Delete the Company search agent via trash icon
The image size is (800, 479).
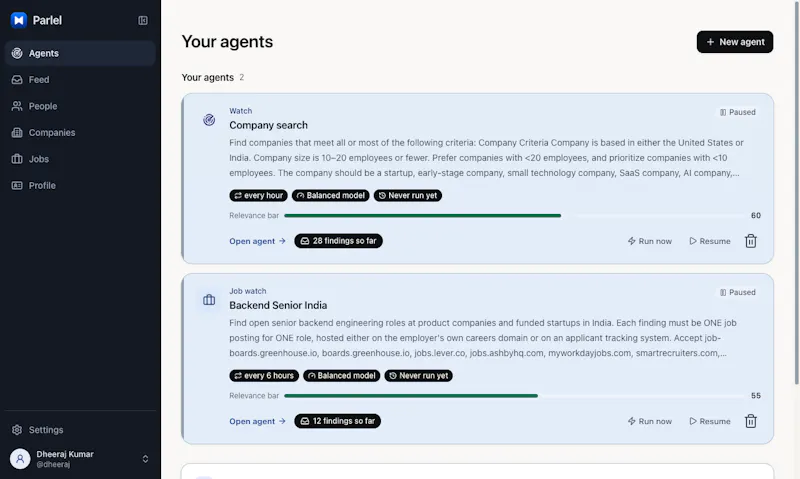pos(751,241)
